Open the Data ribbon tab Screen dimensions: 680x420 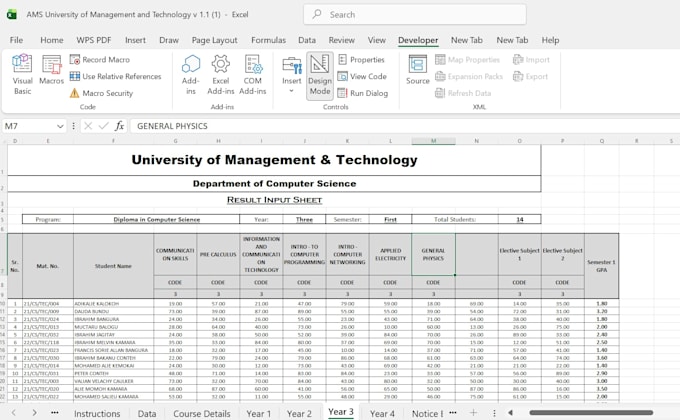pos(307,40)
